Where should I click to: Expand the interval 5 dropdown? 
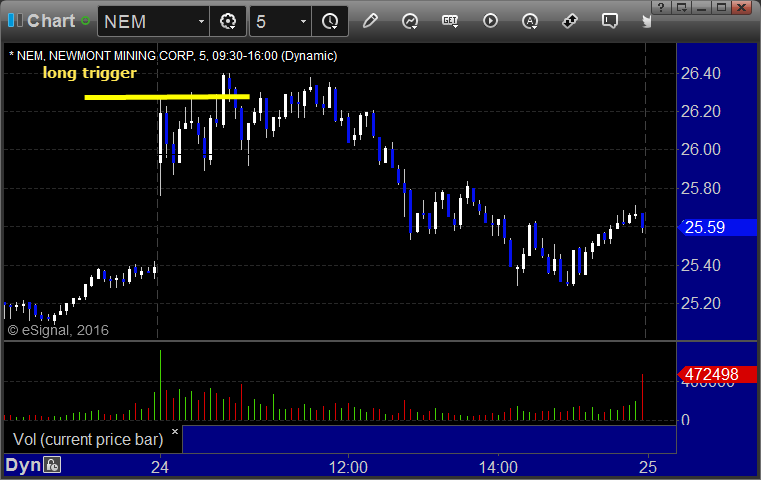[303, 21]
